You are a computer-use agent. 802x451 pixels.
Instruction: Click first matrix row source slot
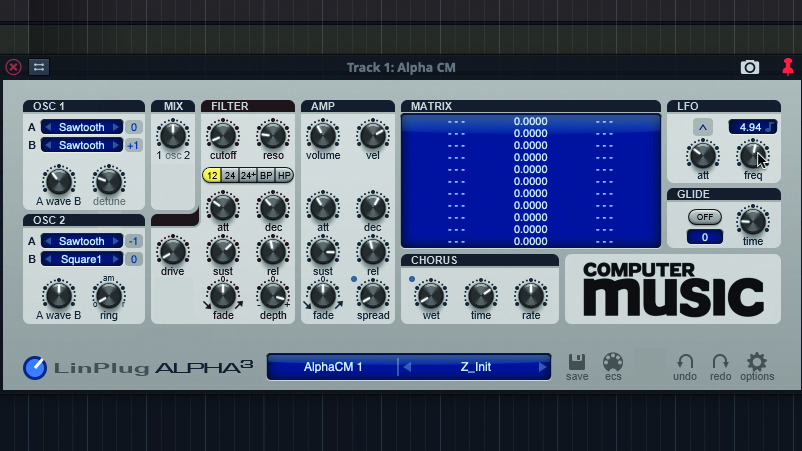pyautogui.click(x=456, y=122)
